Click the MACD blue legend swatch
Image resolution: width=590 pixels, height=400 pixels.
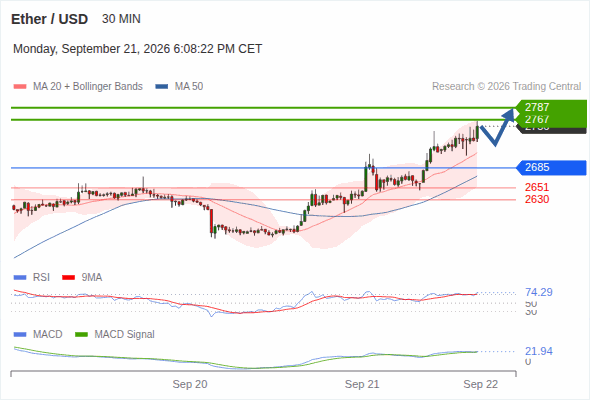(x=20, y=335)
